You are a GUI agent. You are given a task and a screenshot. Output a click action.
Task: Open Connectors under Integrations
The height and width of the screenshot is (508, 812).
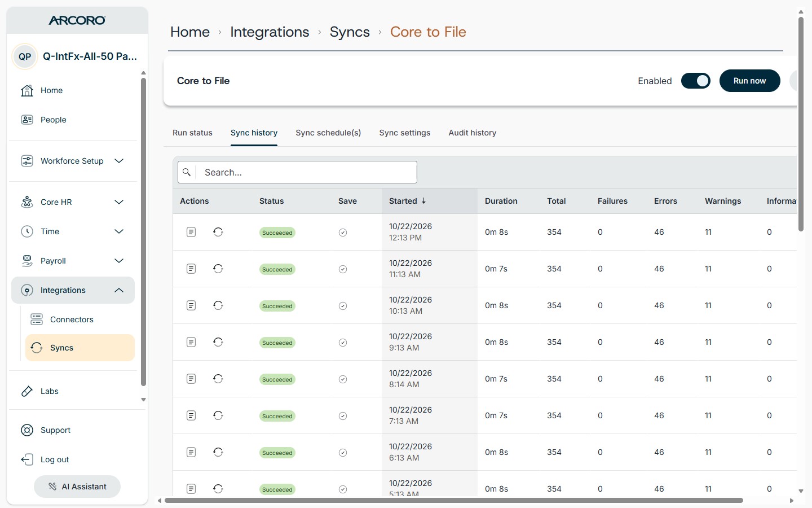pos(80,319)
